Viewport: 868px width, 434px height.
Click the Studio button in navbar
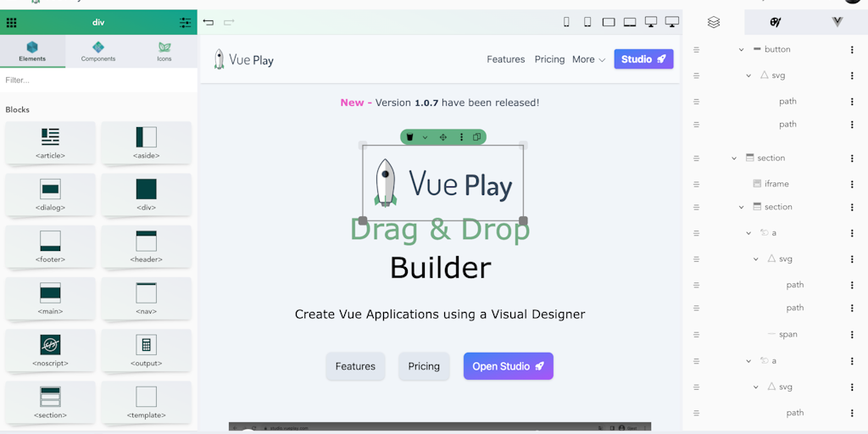[x=644, y=59]
